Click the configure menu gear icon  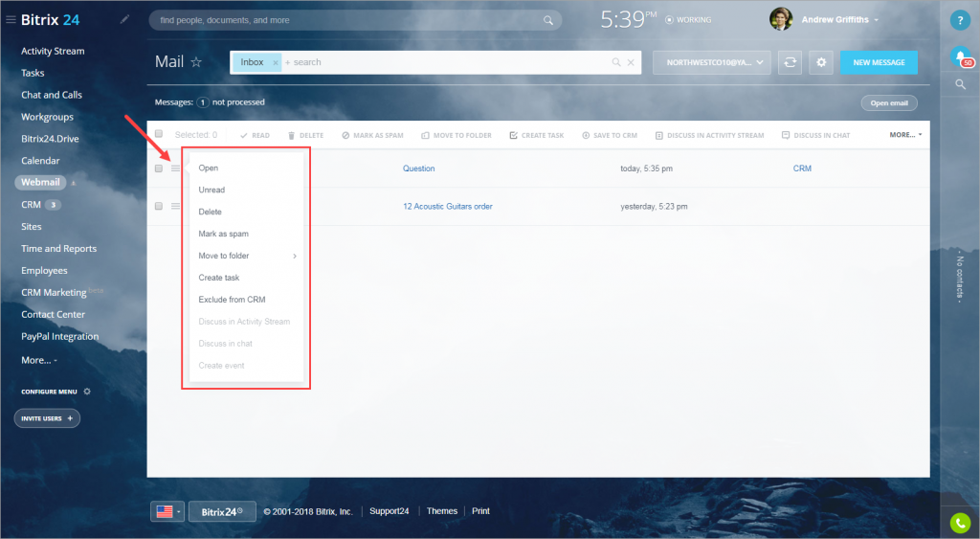87,392
